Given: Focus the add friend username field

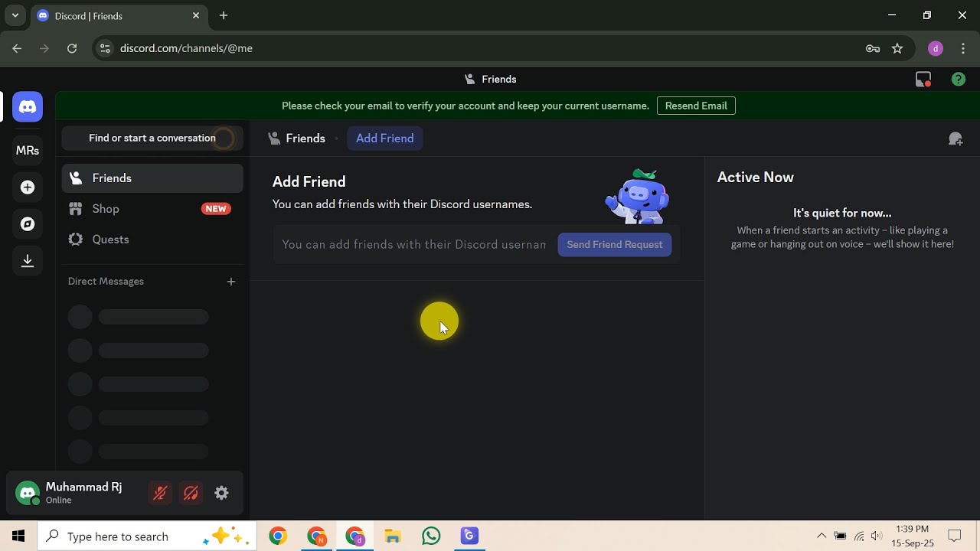Looking at the screenshot, I should (x=414, y=245).
